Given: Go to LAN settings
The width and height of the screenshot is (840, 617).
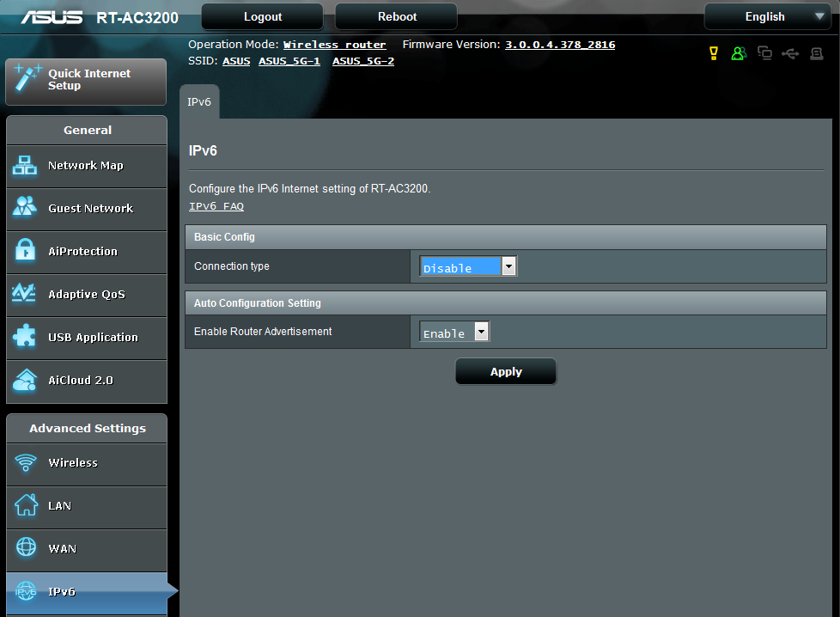Looking at the screenshot, I should point(87,507).
